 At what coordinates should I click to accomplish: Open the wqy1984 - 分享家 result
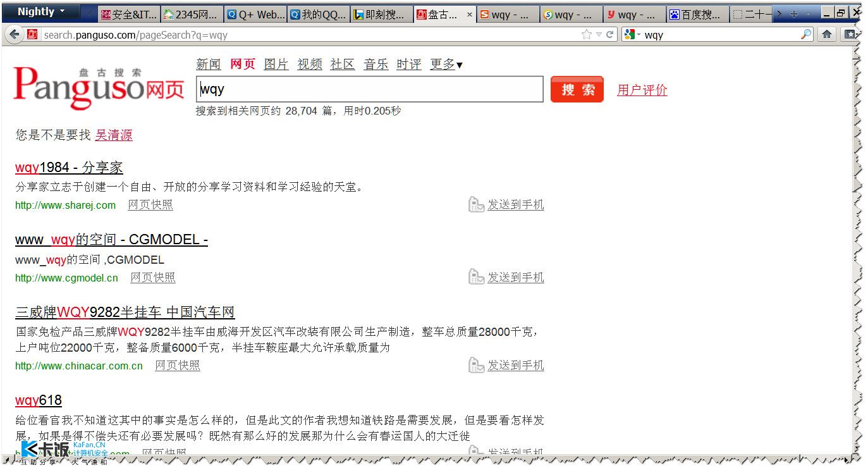point(69,168)
